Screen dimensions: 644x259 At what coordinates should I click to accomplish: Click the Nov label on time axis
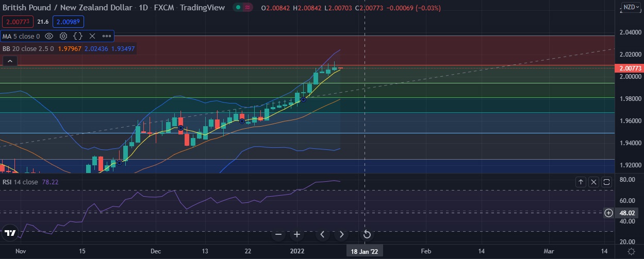click(x=21, y=251)
